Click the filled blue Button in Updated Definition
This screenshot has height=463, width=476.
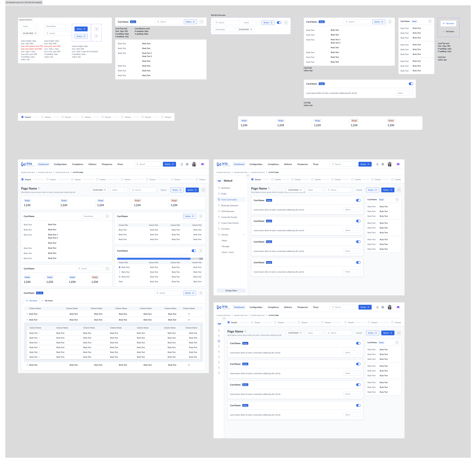pos(81,29)
